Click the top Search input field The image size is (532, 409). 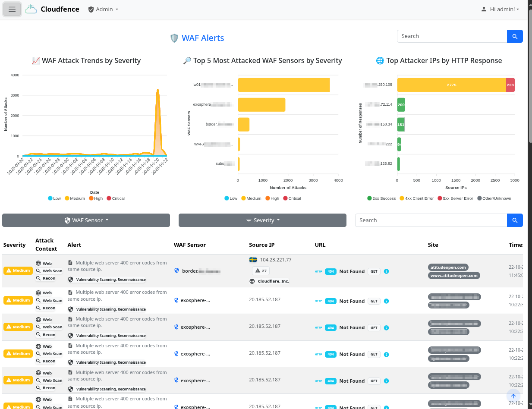451,36
